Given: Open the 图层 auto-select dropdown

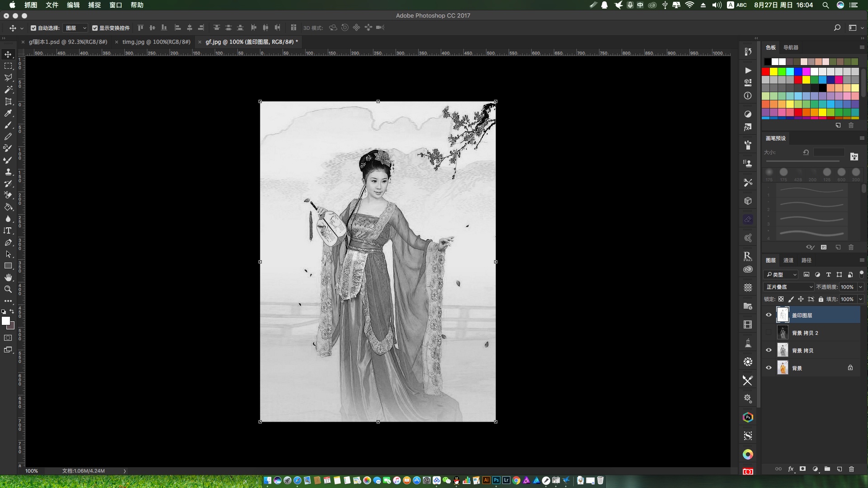Looking at the screenshot, I should (x=75, y=28).
